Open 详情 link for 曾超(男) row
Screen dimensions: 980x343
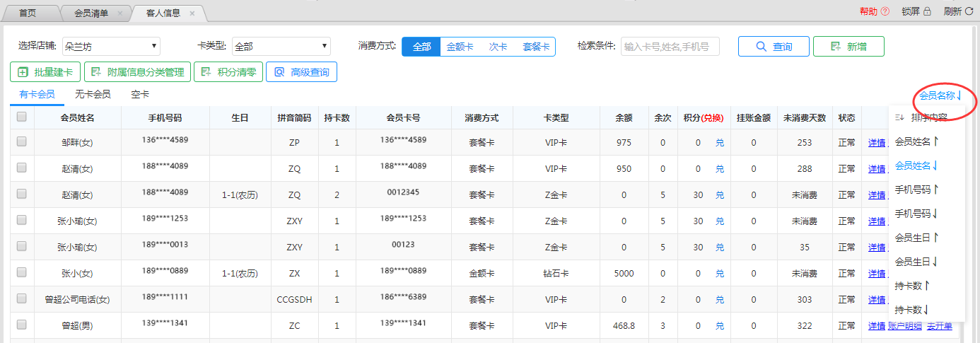click(877, 326)
